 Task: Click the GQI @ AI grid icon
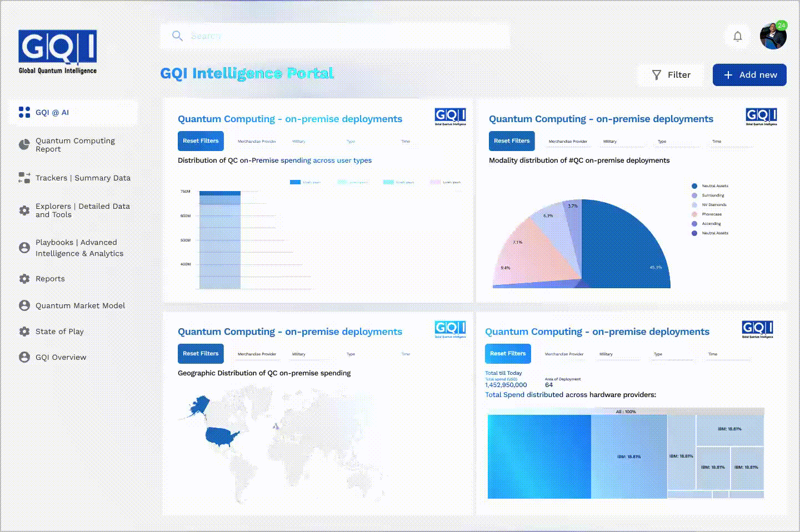point(24,112)
